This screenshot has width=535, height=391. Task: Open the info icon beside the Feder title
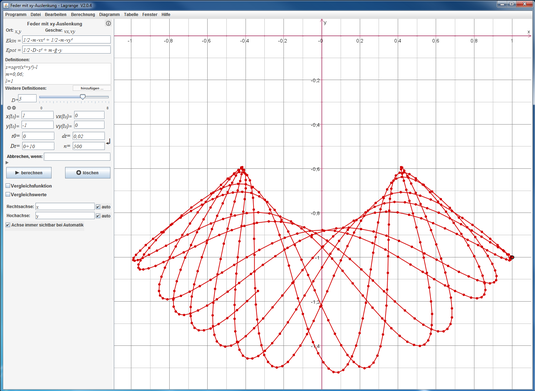click(108, 24)
